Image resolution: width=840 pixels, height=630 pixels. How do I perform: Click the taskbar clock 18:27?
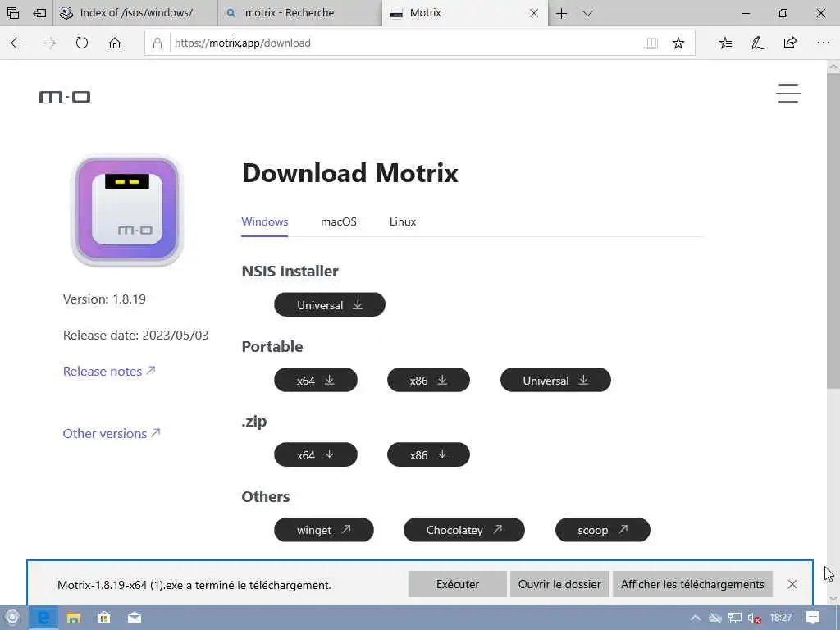point(781,618)
